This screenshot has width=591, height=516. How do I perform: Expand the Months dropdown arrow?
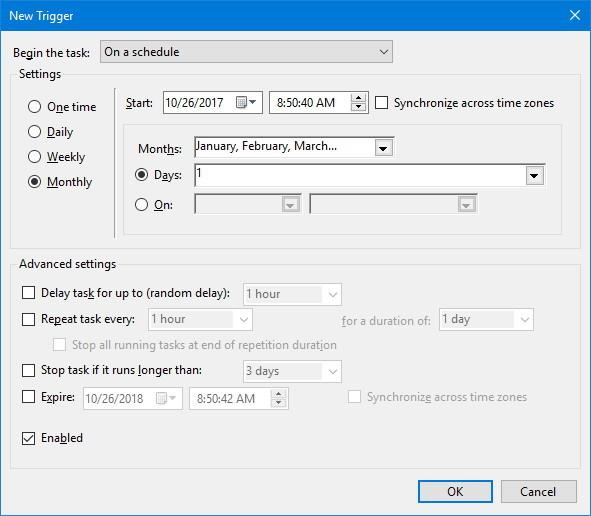tap(383, 148)
